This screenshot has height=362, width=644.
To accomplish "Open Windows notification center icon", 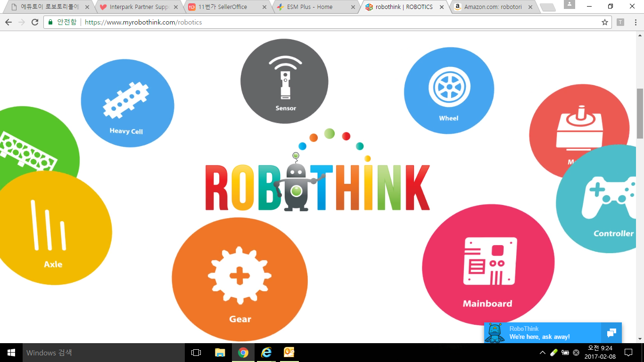I will 628,353.
